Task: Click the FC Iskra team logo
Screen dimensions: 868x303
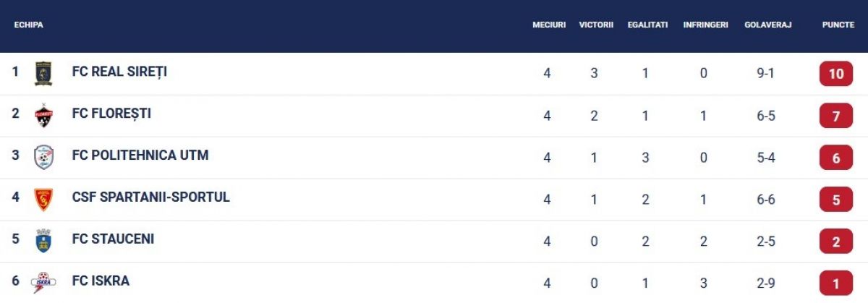Action: tap(43, 282)
